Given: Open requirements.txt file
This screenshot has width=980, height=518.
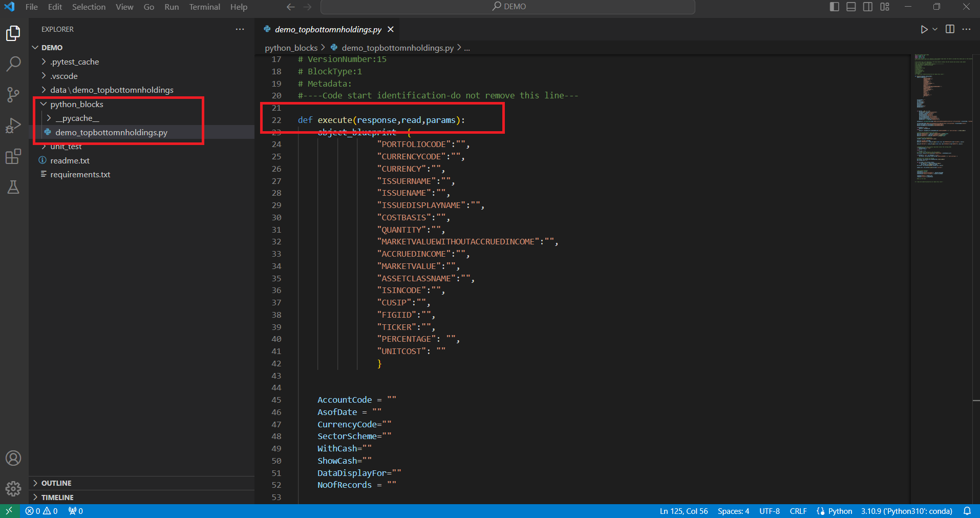Looking at the screenshot, I should tap(141, 174).
